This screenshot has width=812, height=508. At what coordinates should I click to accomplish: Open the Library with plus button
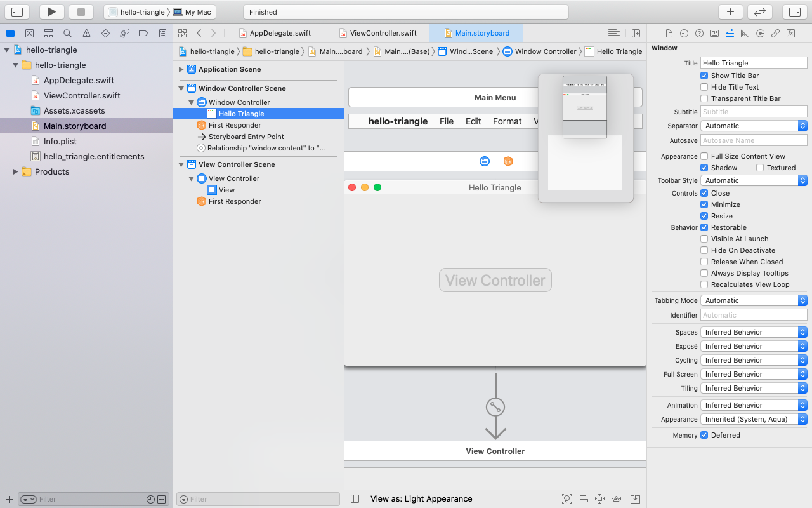coord(730,12)
